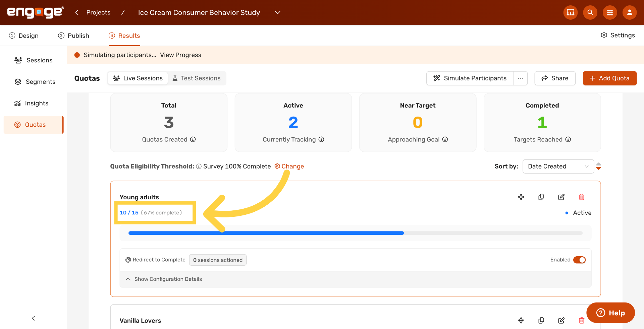The height and width of the screenshot is (329, 644).
Task: Click View Progress link
Action: pyautogui.click(x=180, y=55)
